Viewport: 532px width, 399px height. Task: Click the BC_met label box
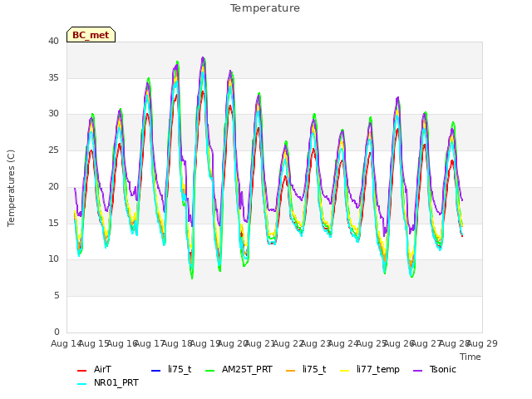pos(91,35)
